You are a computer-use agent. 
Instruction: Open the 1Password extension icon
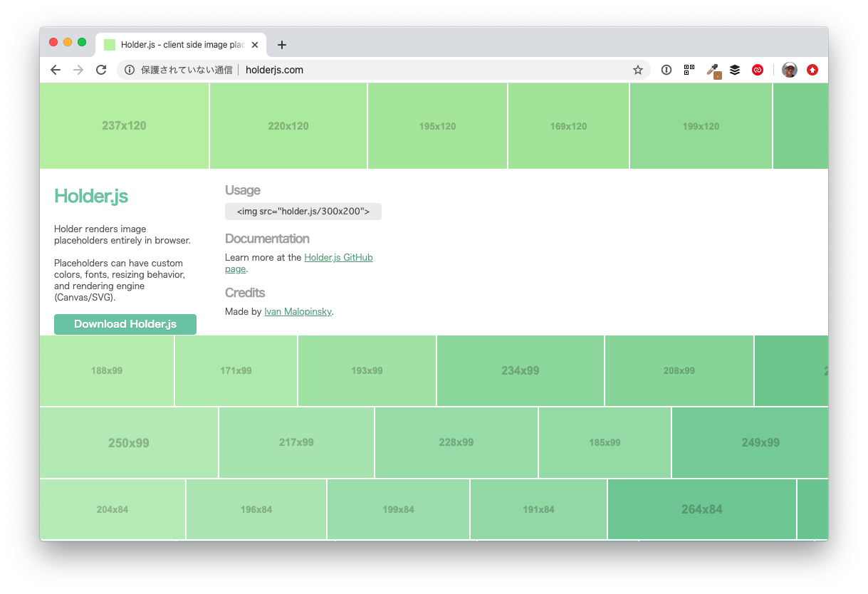point(666,70)
